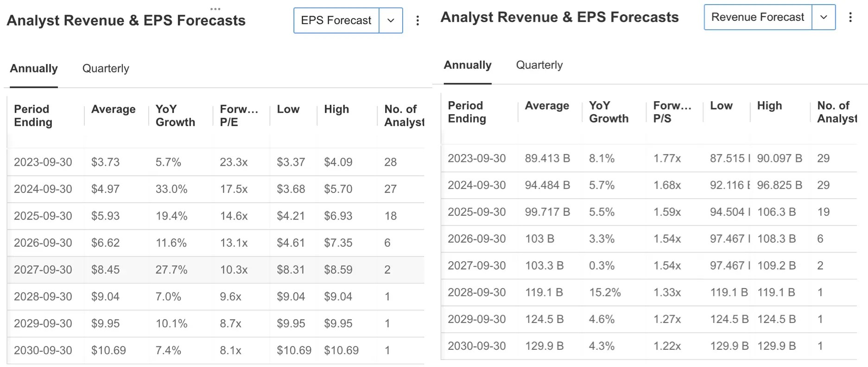868x367 pixels.
Task: Click the ellipsis drag handle above EPS panel
Action: tap(215, 9)
